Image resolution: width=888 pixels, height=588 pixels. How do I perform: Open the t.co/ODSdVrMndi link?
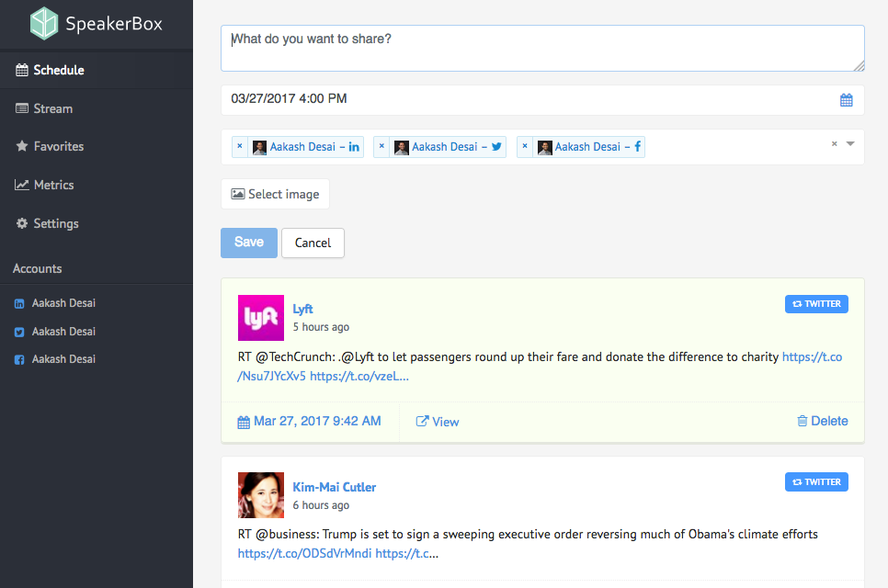(304, 553)
